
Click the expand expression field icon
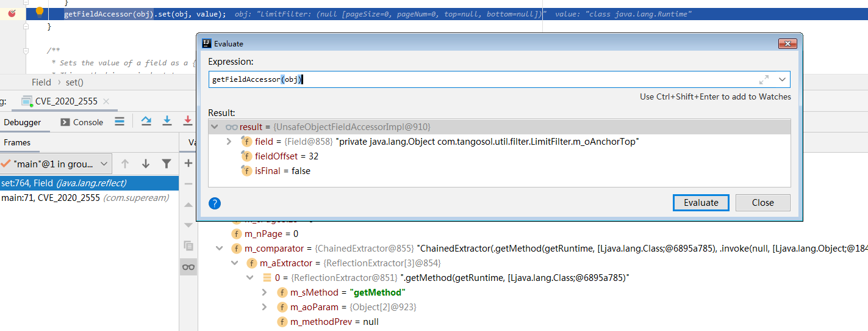coord(764,80)
